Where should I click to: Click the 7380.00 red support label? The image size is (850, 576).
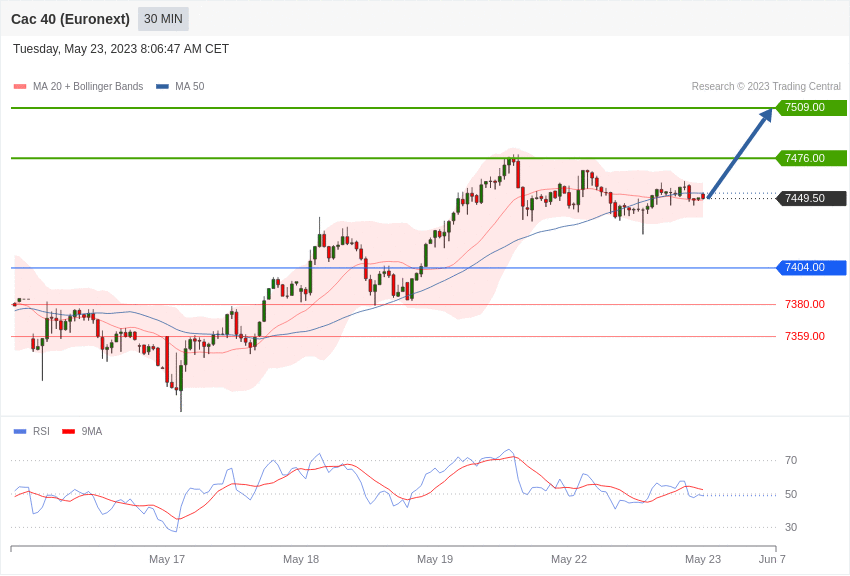[804, 304]
